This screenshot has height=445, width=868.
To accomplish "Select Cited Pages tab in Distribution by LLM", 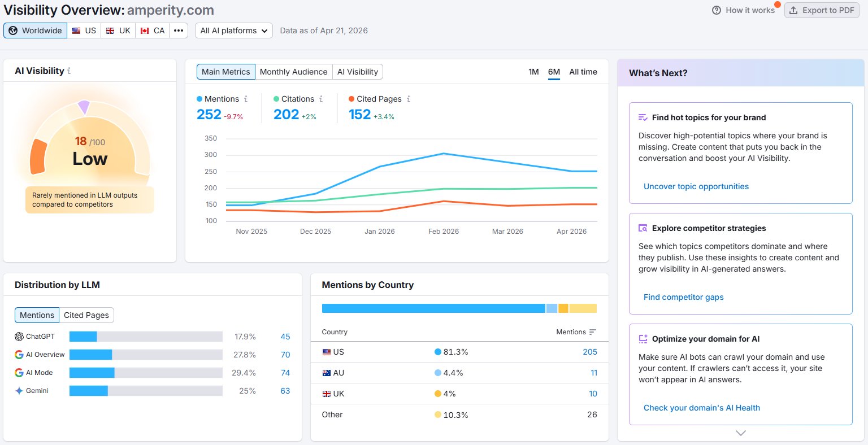I will tap(86, 315).
